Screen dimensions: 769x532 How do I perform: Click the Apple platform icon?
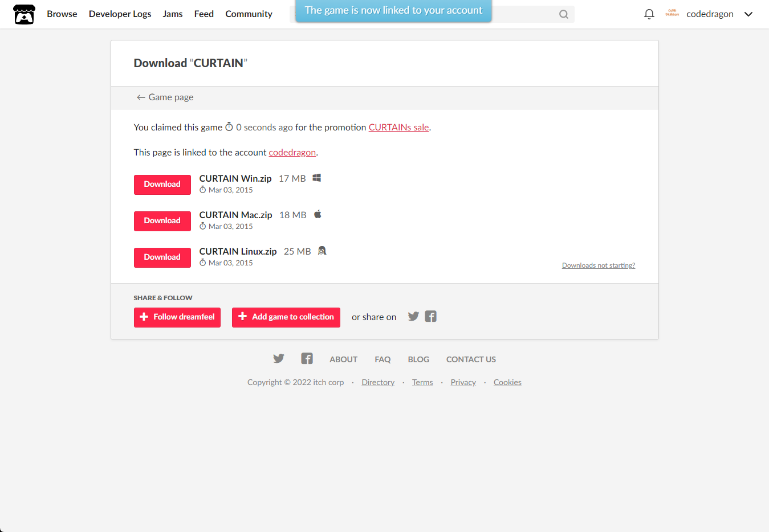coord(318,214)
